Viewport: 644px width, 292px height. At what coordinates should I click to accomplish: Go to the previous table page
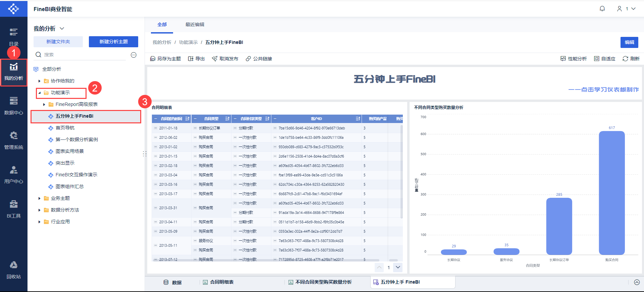pos(379,267)
